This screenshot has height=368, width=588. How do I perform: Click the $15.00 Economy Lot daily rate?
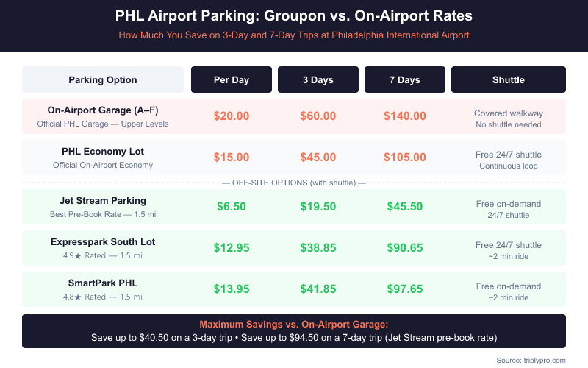pyautogui.click(x=232, y=158)
